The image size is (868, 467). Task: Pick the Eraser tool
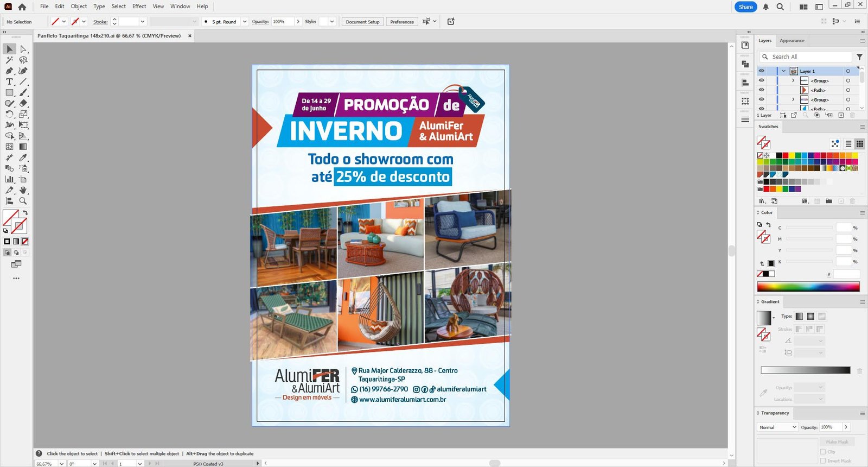point(23,103)
